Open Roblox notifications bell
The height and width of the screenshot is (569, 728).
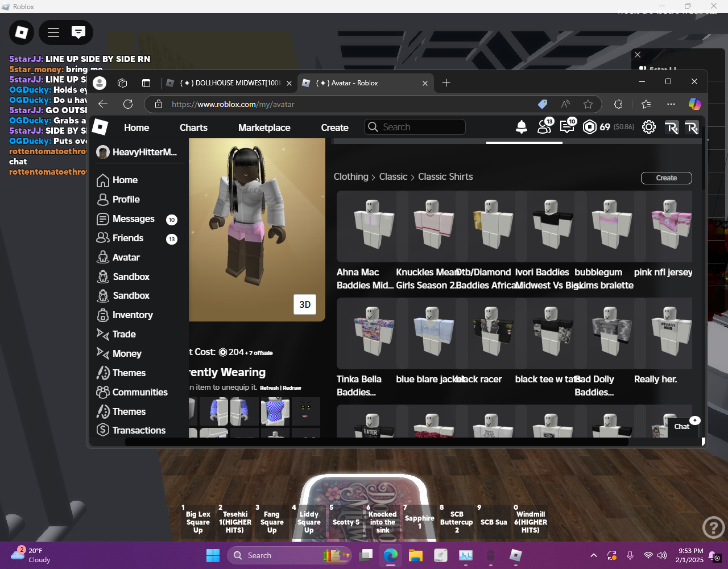point(522,127)
